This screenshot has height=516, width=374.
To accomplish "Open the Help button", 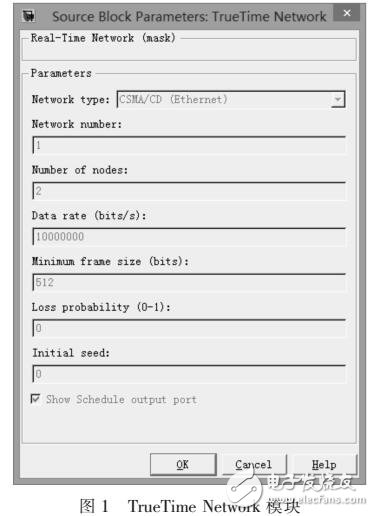I will (324, 464).
